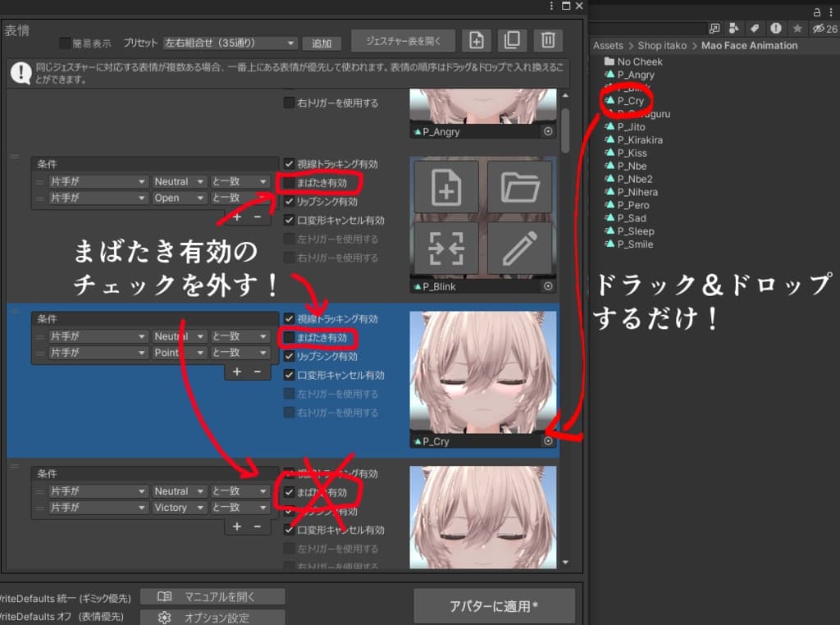The height and width of the screenshot is (625, 840).
Task: Delete the preset with the trash icon
Action: (548, 41)
